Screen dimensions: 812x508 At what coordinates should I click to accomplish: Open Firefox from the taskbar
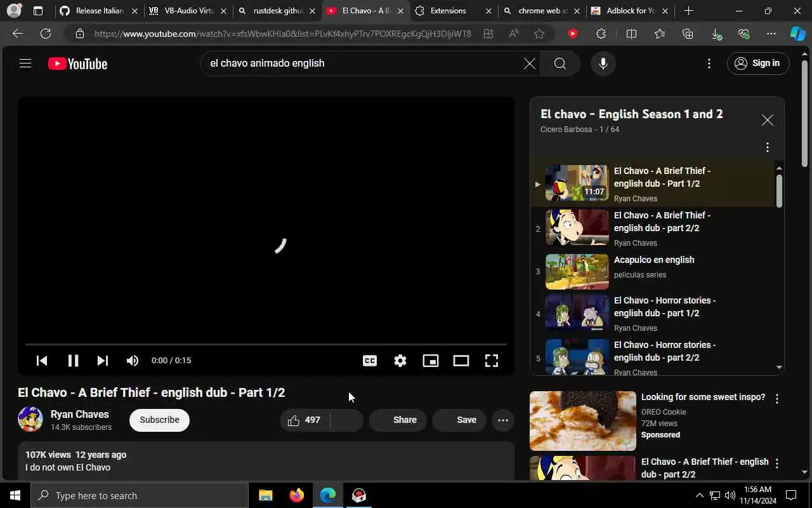point(296,495)
